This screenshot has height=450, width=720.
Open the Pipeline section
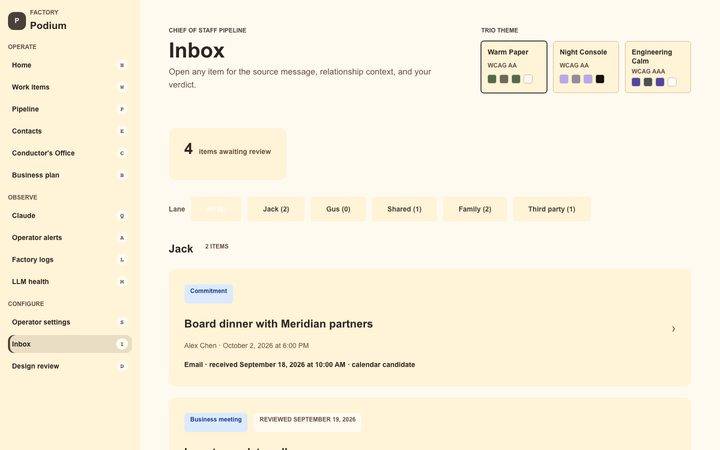69,109
